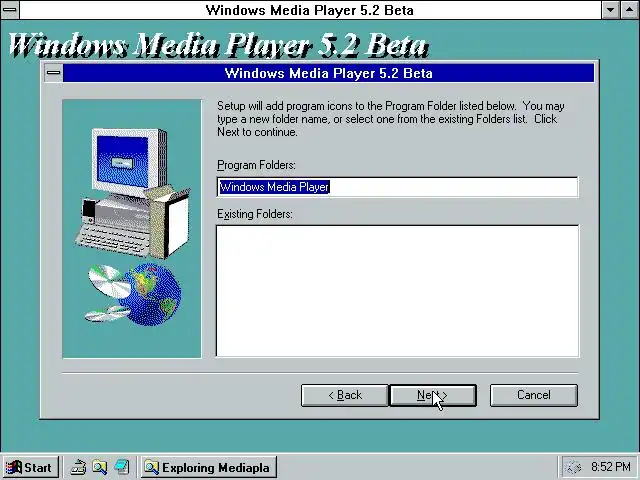
Task: Click the third quick launch desktop icon
Action: 122,467
